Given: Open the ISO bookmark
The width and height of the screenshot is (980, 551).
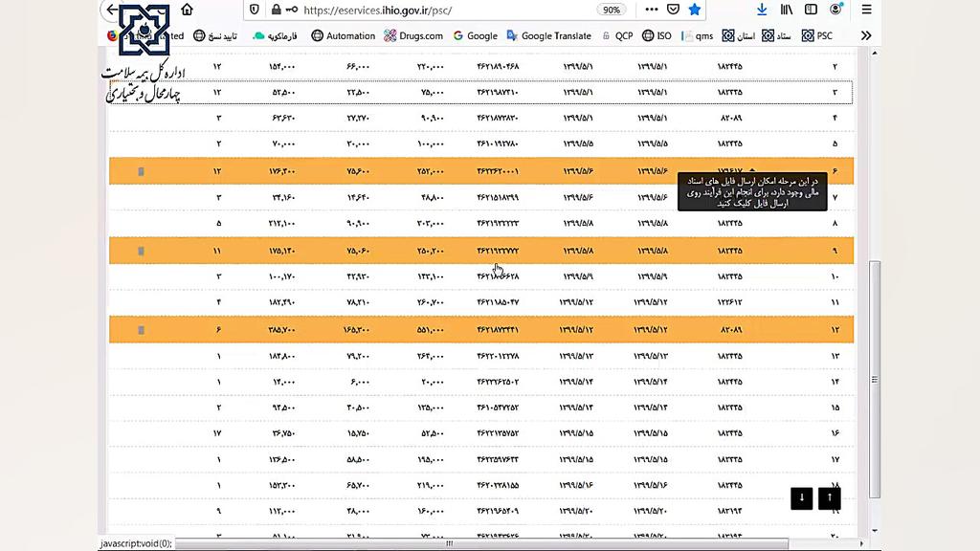Looking at the screenshot, I should click(x=657, y=35).
